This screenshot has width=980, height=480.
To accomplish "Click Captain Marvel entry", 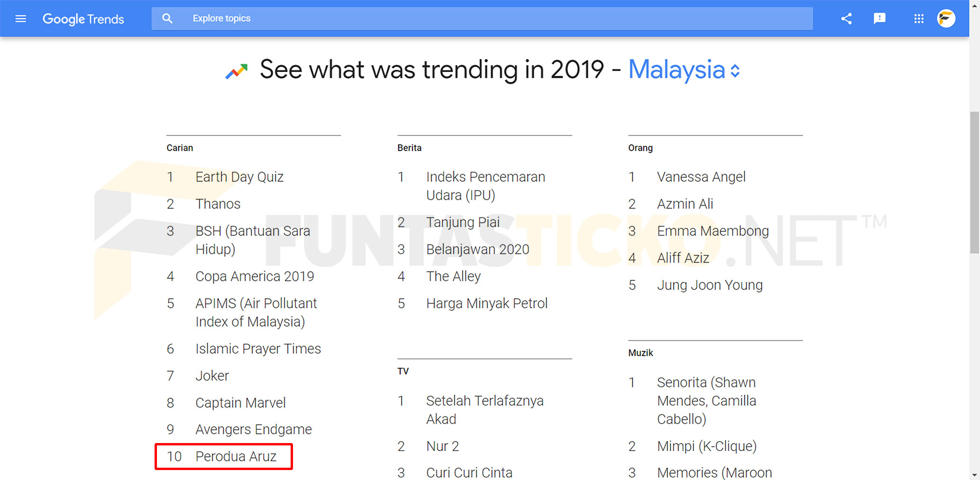I will [x=240, y=403].
